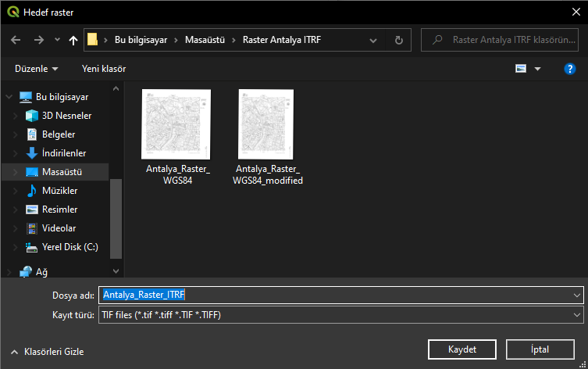Open 3D Nesneler folder in sidebar

tap(66, 116)
